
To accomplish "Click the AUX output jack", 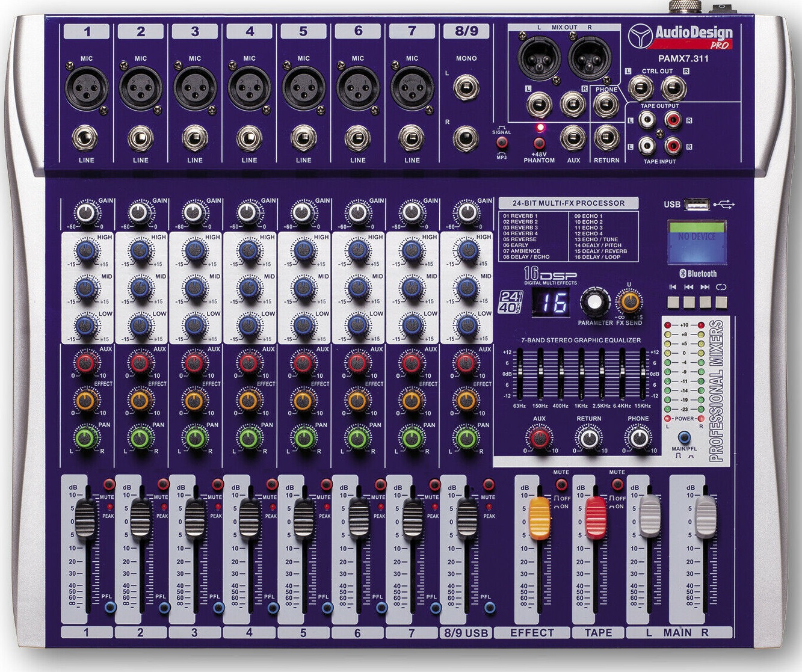I will tap(573, 138).
